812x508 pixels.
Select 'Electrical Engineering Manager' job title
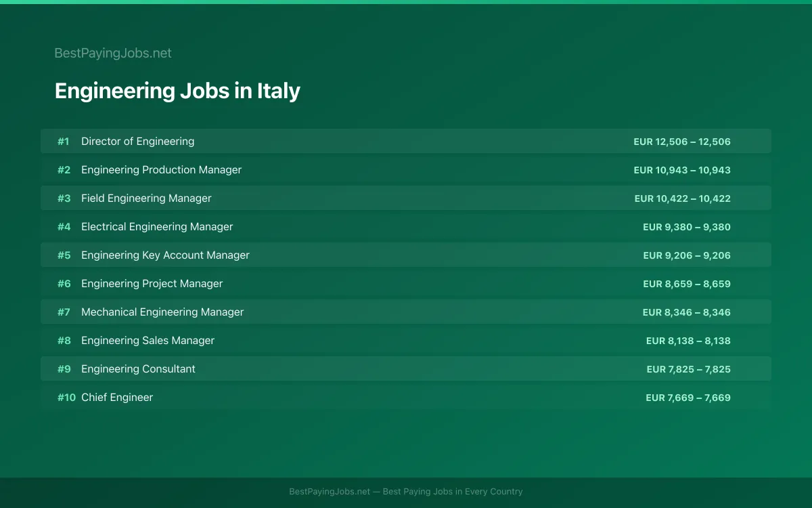point(157,227)
